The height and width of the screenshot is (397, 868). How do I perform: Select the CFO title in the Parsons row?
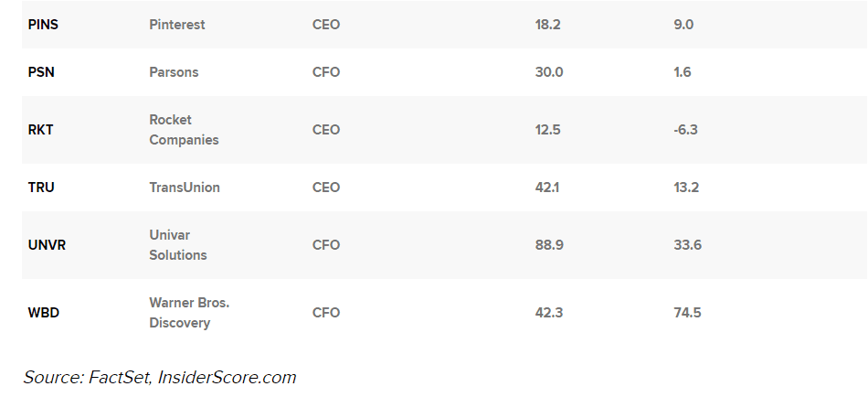[326, 72]
